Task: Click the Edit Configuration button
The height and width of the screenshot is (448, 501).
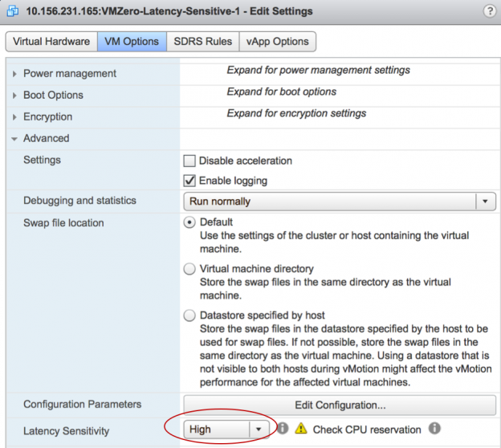Action: tap(340, 405)
